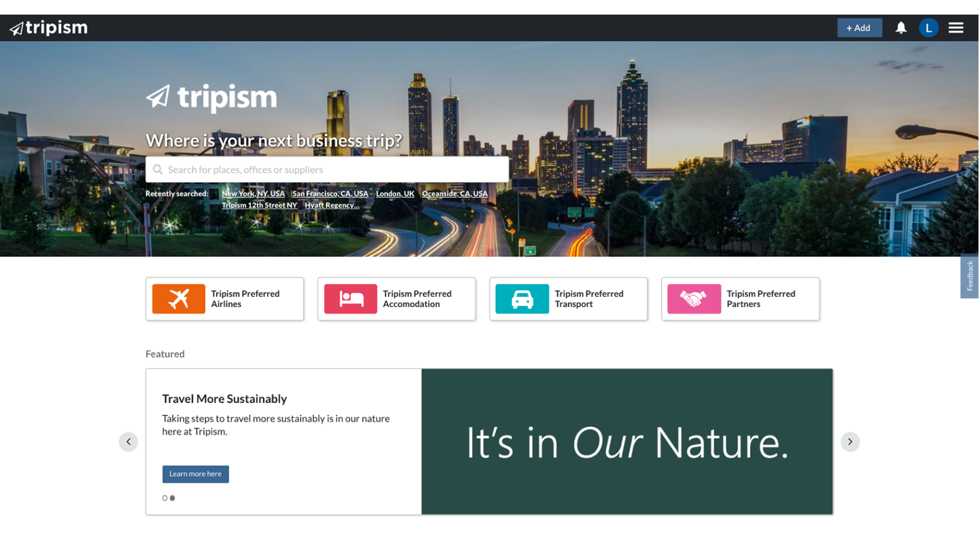
Task: Open the notifications bell
Action: [901, 27]
